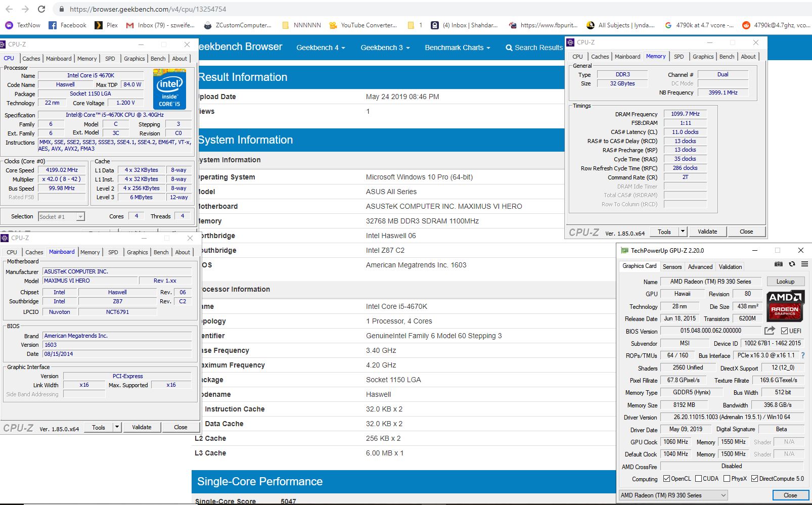Open Search Results link on Geekbench

point(534,48)
